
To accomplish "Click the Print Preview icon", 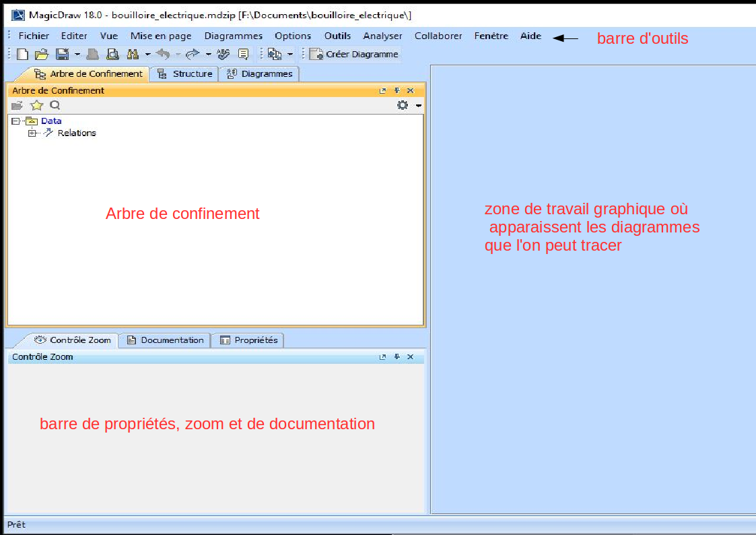I will coord(112,55).
